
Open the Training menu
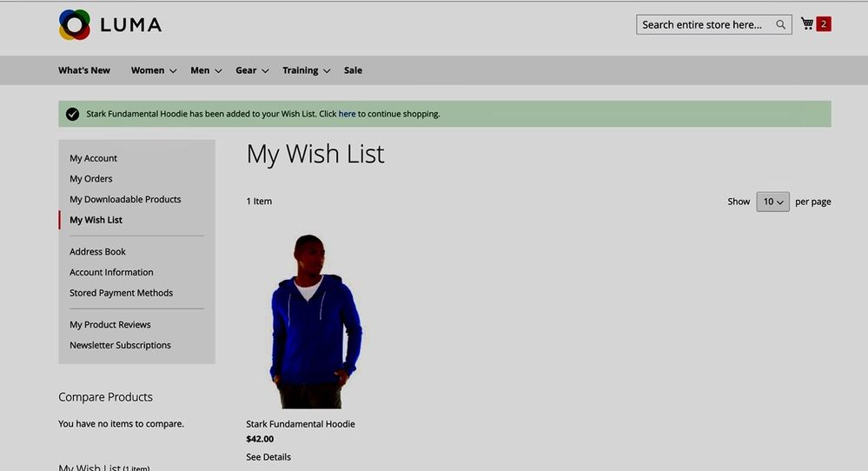(x=300, y=70)
